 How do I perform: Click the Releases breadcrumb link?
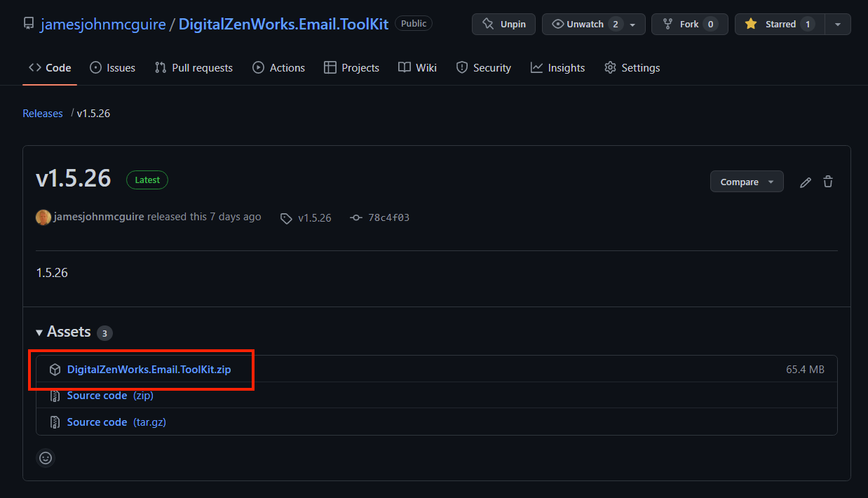pos(43,113)
